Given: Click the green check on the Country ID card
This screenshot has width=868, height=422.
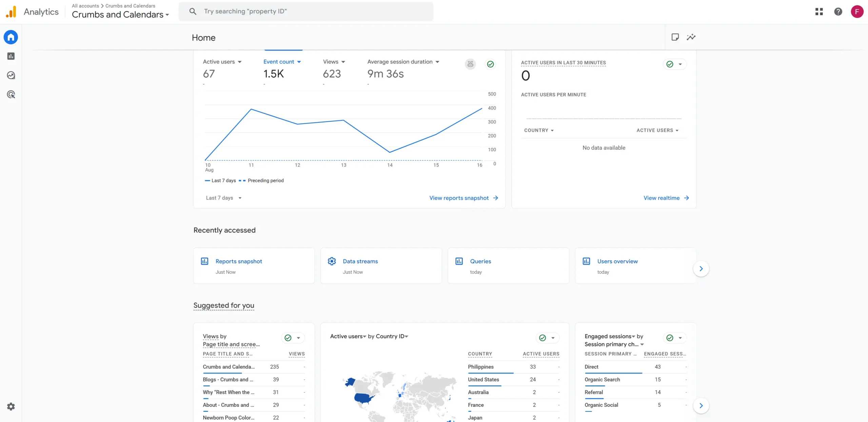Looking at the screenshot, I should tap(542, 338).
